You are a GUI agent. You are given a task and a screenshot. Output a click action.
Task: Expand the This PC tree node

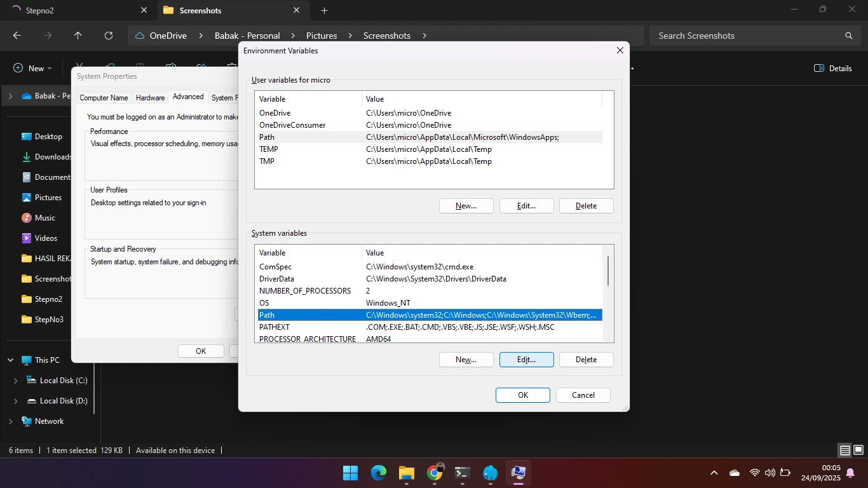coord(10,360)
